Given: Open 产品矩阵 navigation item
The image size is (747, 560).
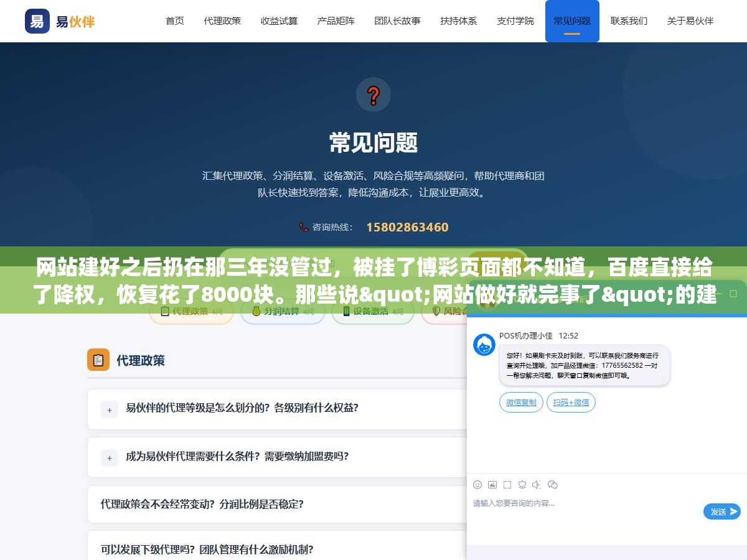Looking at the screenshot, I should click(x=336, y=21).
